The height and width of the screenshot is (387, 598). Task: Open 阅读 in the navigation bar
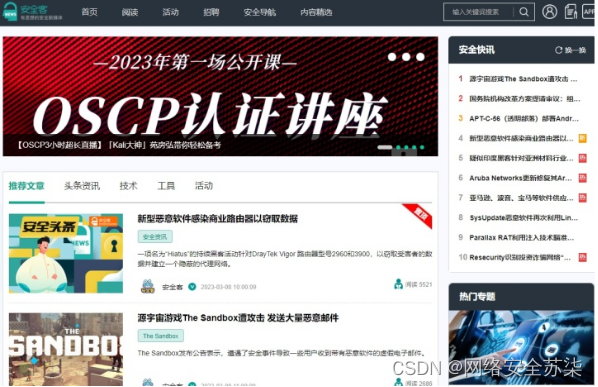[130, 12]
